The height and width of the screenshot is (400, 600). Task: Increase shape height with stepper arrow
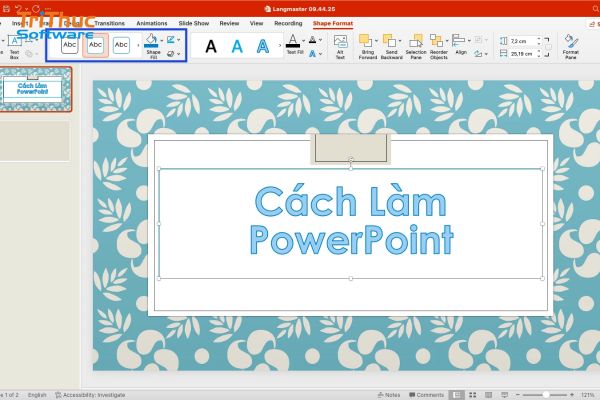(x=539, y=39)
